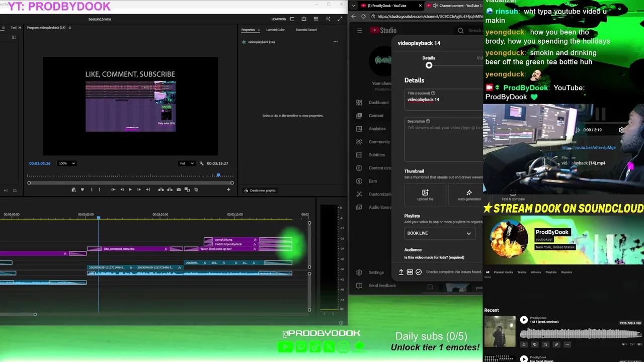Viewport: 644px width, 362px height.
Task: Switch to the Essential Sound tab
Action: click(x=306, y=30)
